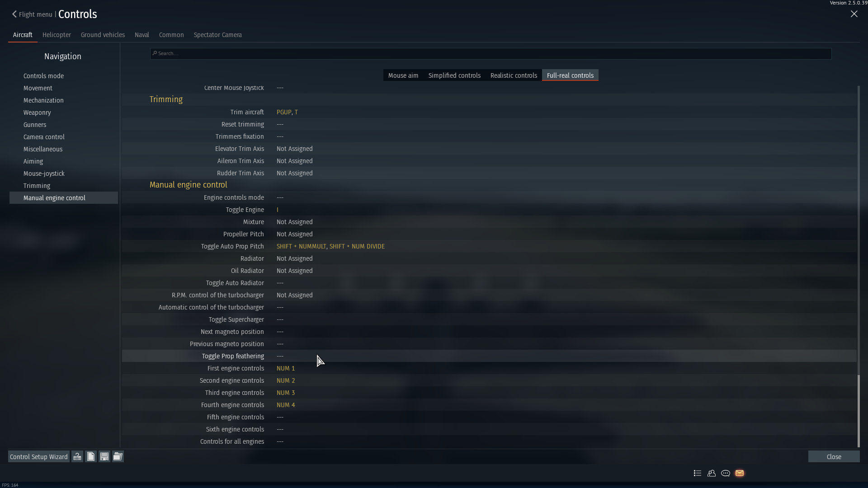Switch to the Helicopter tab
The image size is (868, 488).
[56, 34]
